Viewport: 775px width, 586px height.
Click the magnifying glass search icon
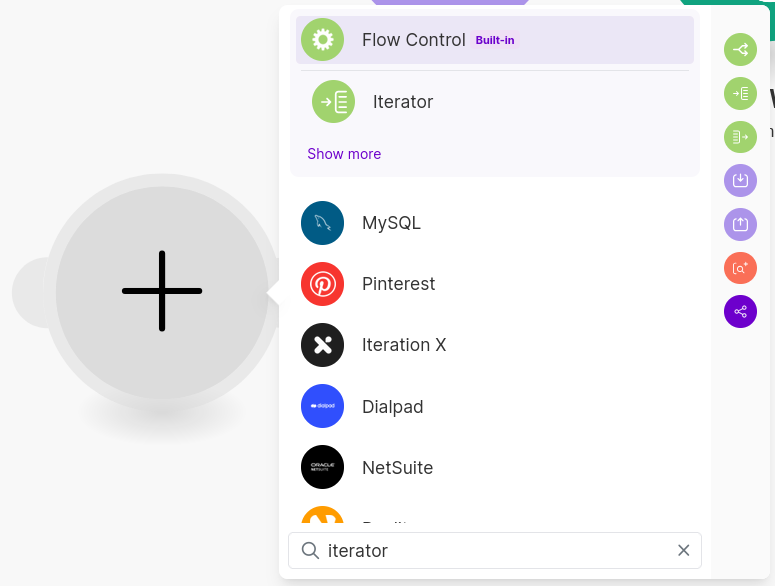[310, 550]
